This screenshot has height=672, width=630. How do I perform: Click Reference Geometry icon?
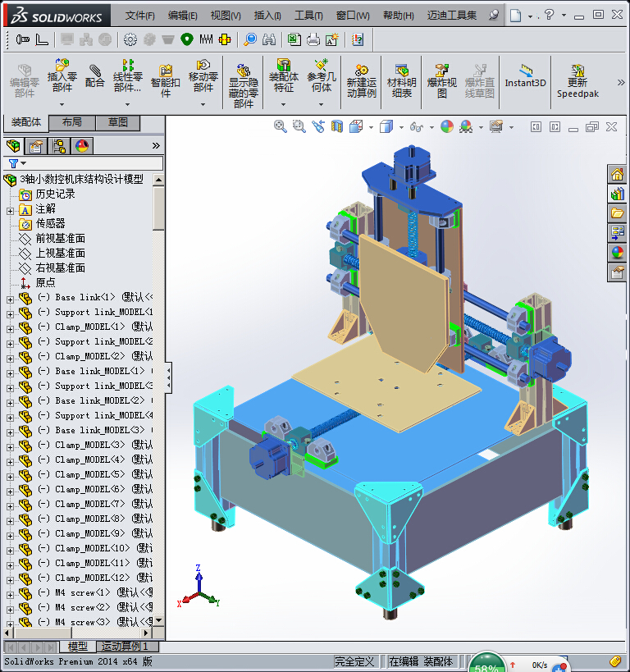[322, 75]
